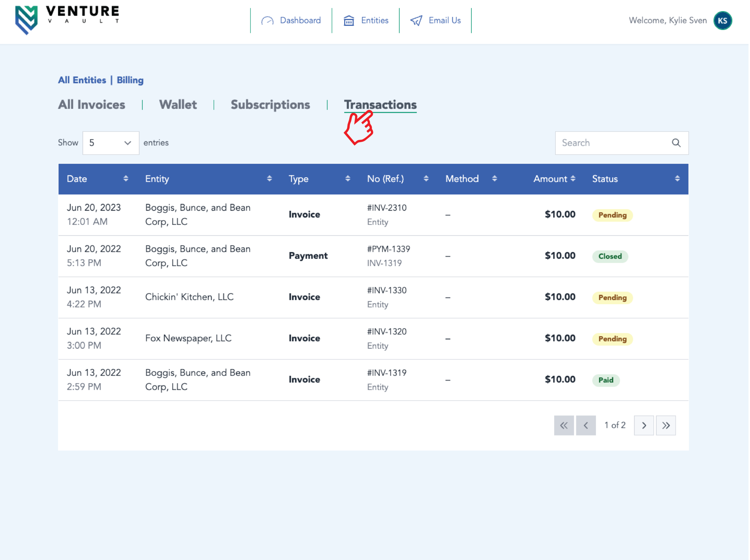The height and width of the screenshot is (560, 750).
Task: Jump to first page double-arrow
Action: click(564, 425)
